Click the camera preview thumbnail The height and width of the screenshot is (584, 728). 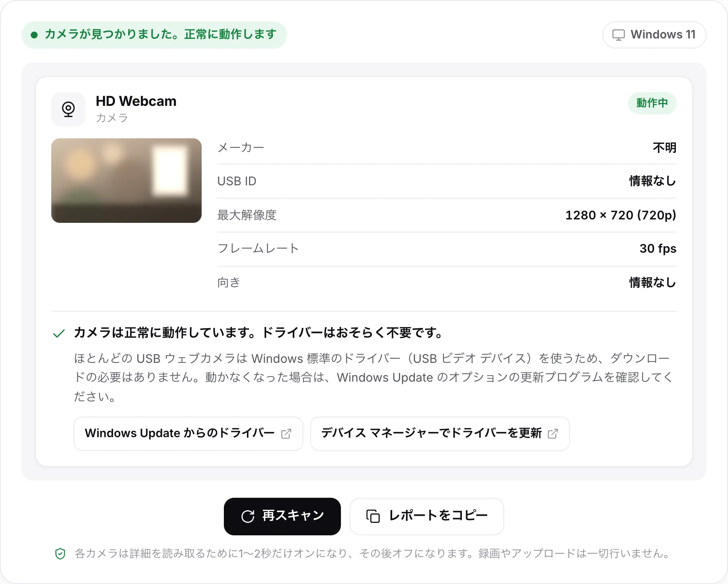point(126,181)
